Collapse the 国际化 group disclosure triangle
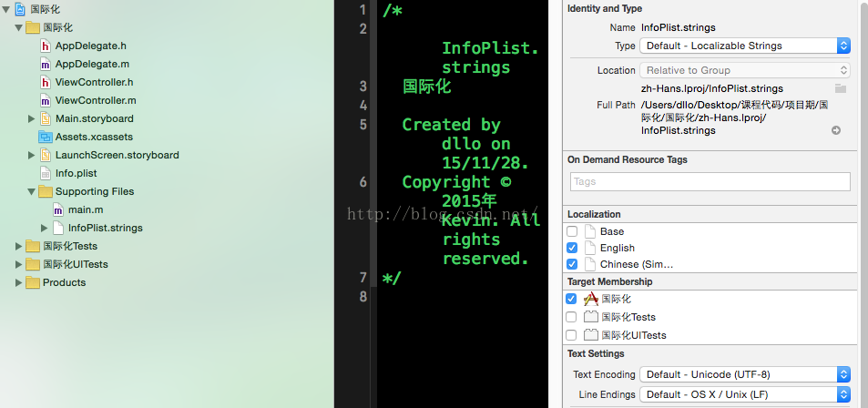 point(19,27)
